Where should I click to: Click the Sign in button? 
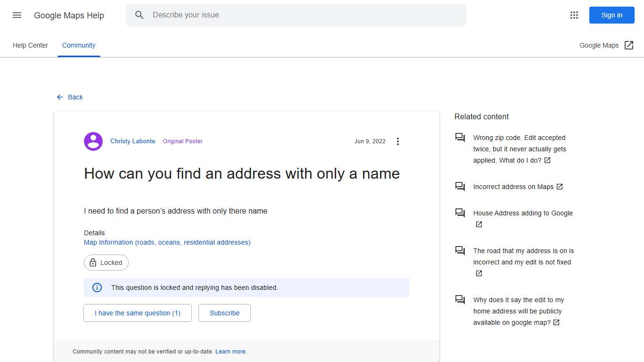tap(611, 15)
